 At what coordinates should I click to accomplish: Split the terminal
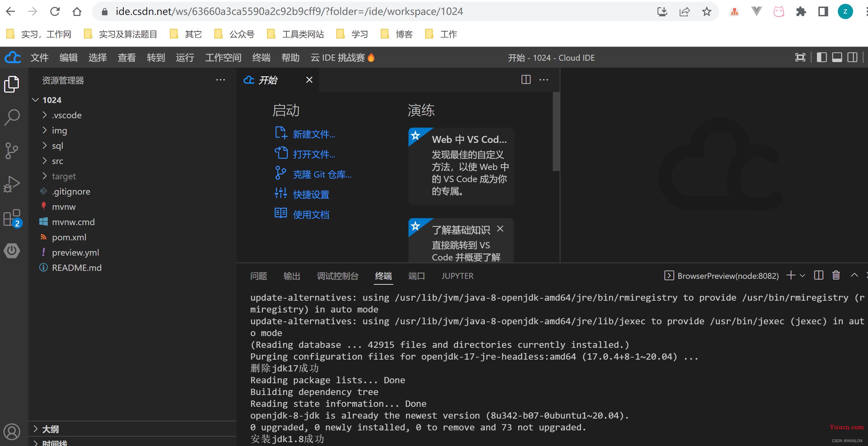coord(819,275)
